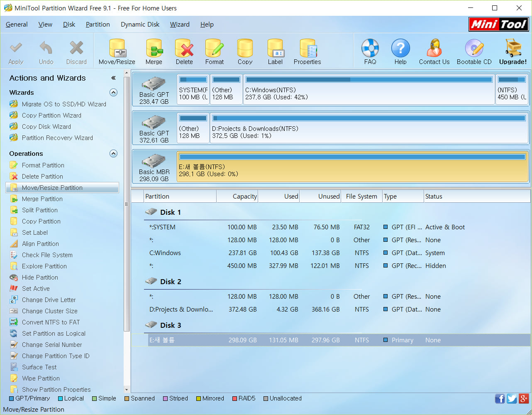Select the Disk 3 Basic MBR drive icon
532x415 pixels.
(154, 162)
